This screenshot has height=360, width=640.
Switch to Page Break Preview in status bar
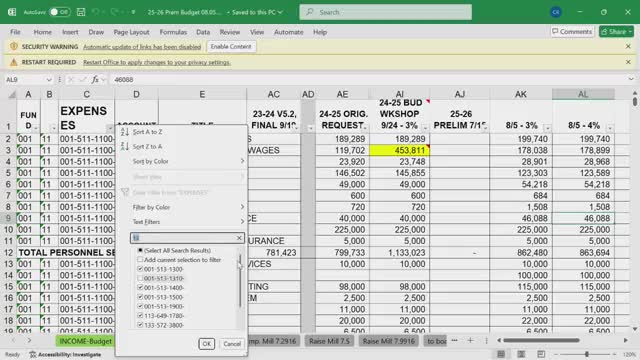[x=541, y=354]
